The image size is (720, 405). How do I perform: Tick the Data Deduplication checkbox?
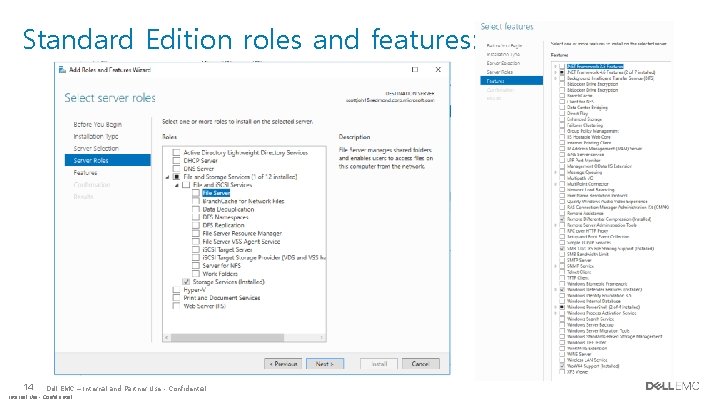point(196,209)
